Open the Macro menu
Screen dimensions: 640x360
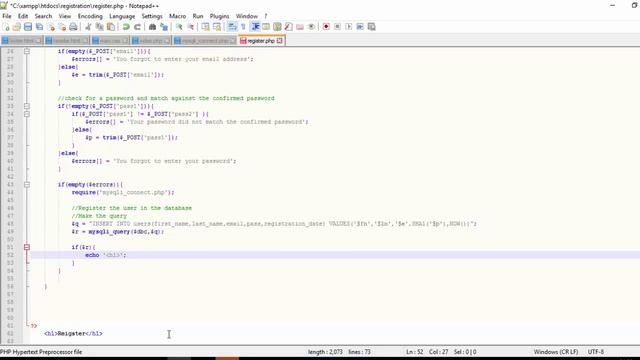coord(178,16)
